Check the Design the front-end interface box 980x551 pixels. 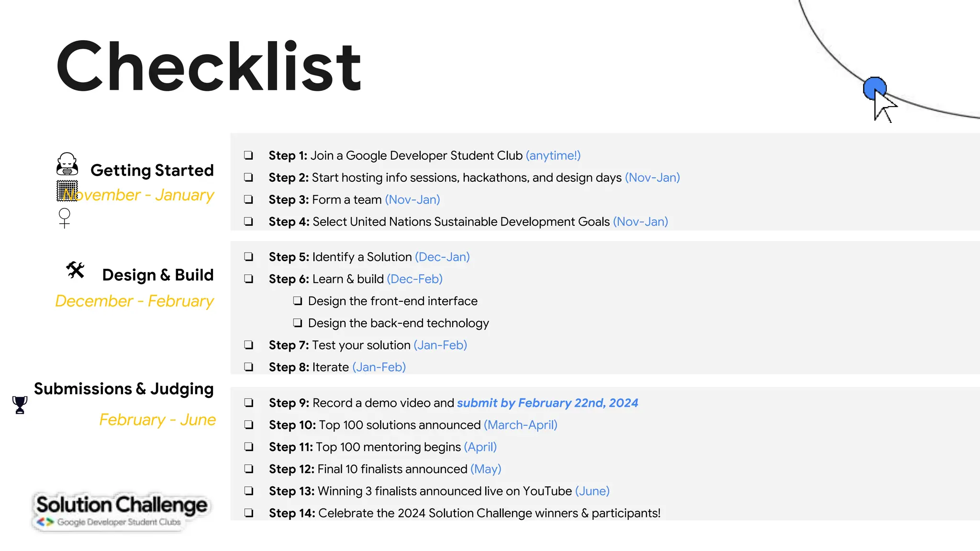pos(298,301)
